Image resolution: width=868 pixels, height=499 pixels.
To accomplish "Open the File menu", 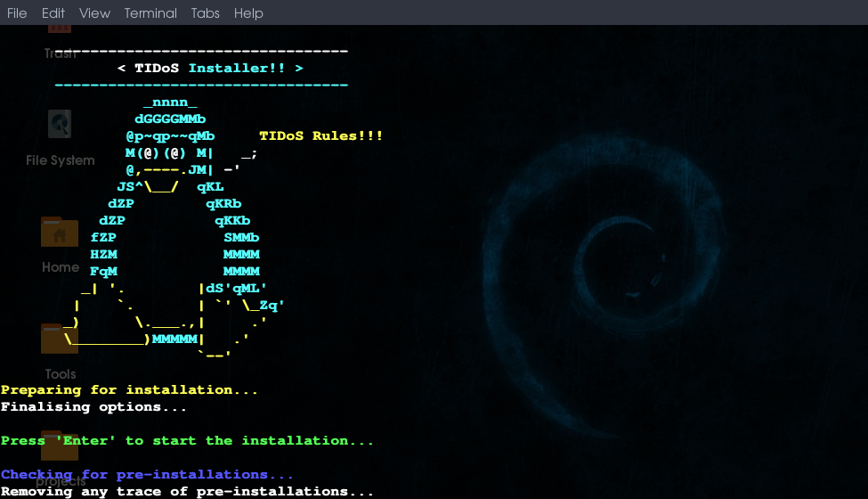I will tap(17, 12).
